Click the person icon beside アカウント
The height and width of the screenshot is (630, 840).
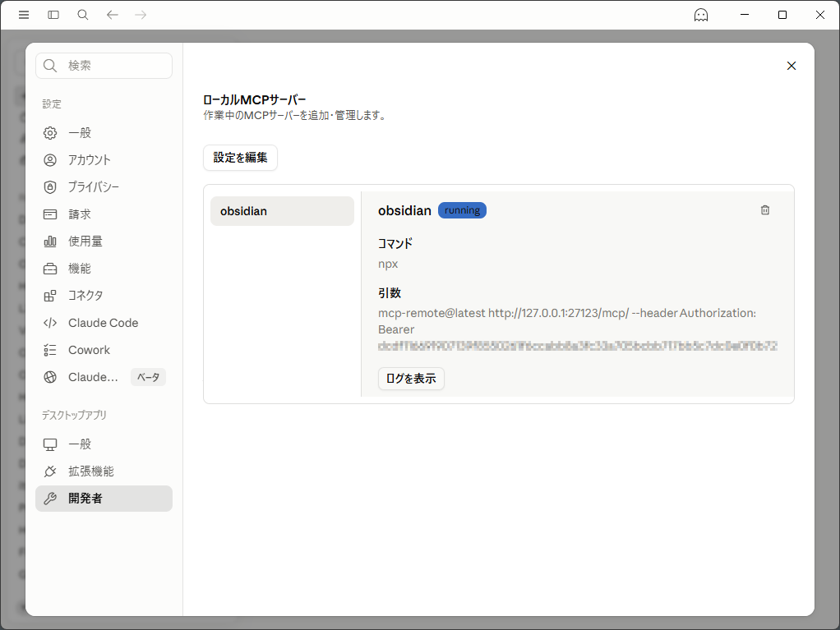50,160
